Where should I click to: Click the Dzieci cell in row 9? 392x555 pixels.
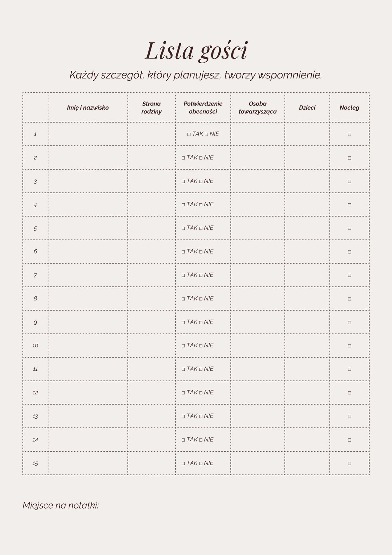pos(307,322)
